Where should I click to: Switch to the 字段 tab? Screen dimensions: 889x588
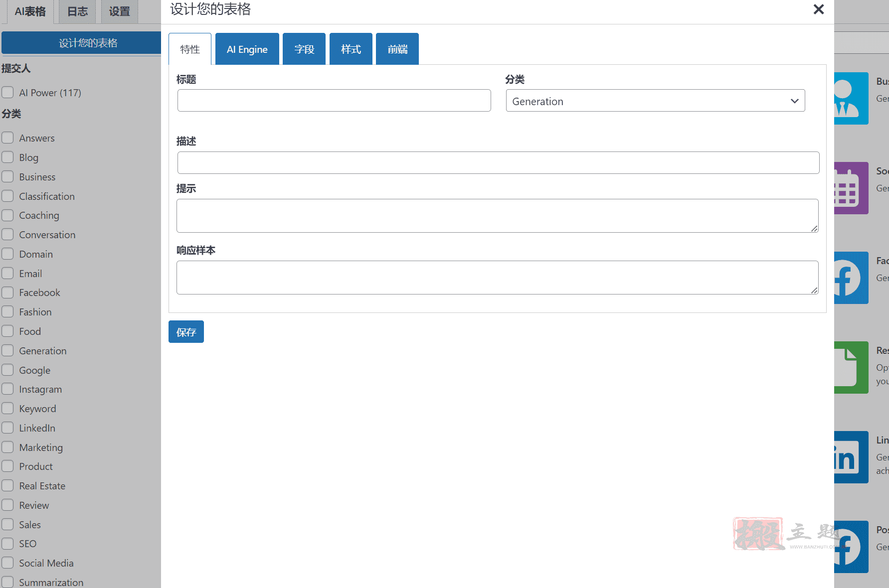304,49
